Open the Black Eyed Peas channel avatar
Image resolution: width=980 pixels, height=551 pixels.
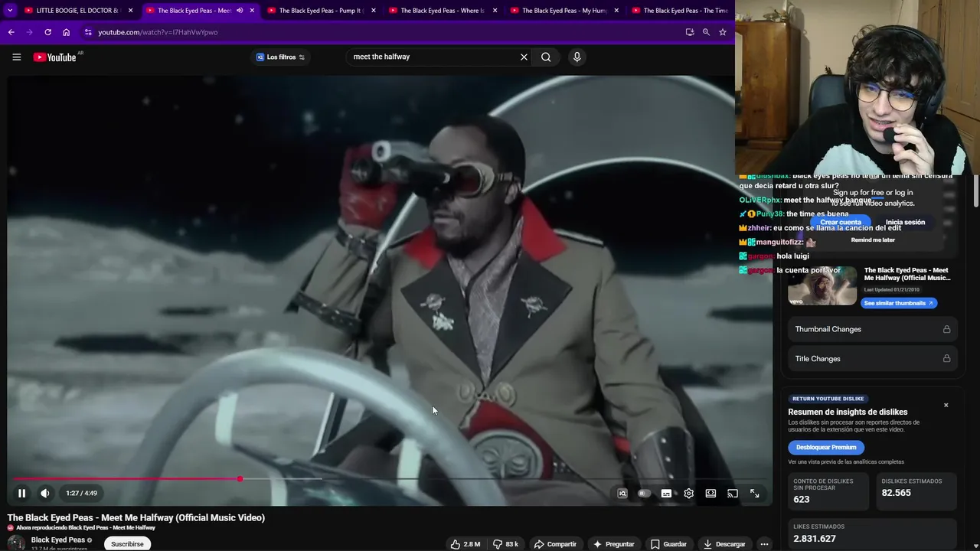tap(16, 543)
